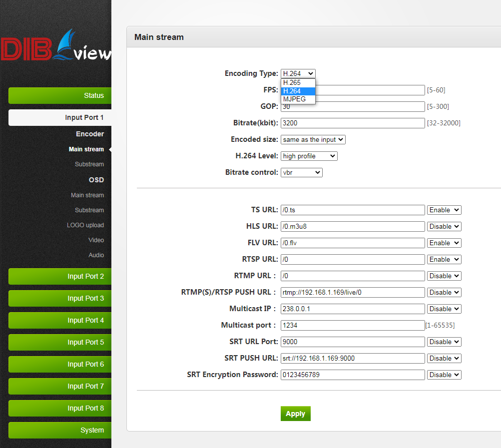Open the Bitrate control dropdown

301,172
